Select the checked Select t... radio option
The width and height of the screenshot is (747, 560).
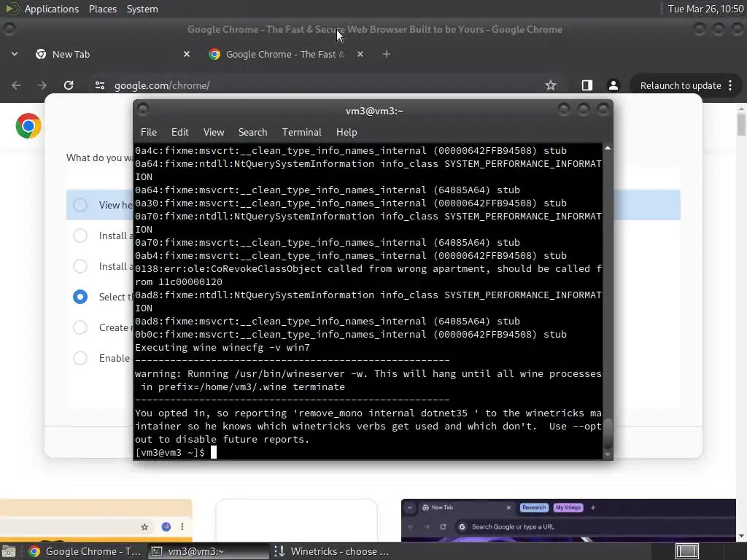click(80, 297)
